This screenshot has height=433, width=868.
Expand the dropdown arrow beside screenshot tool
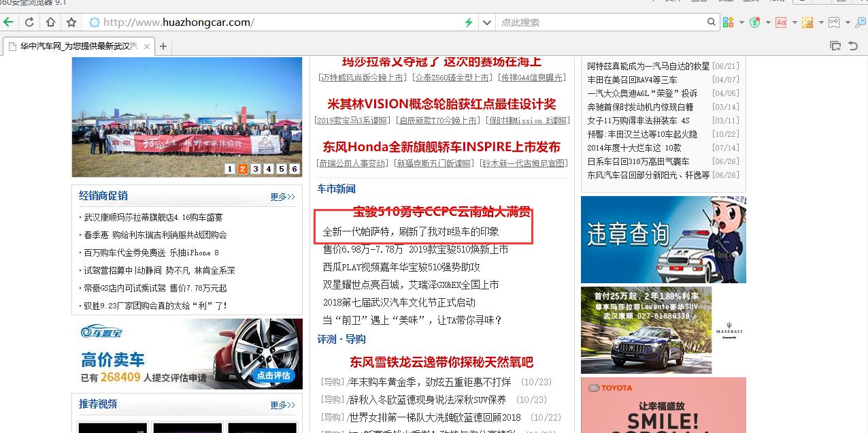pyautogui.click(x=821, y=22)
